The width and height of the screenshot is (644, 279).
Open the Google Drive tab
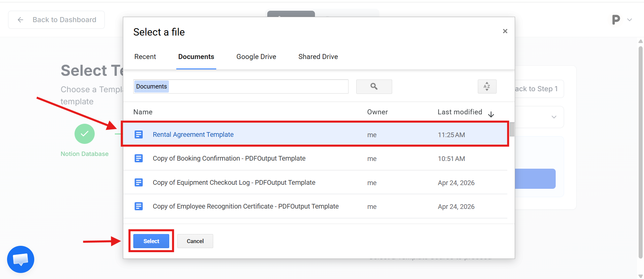[x=256, y=57]
